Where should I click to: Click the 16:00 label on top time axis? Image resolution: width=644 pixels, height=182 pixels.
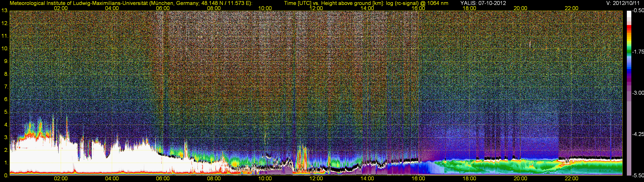418,8
